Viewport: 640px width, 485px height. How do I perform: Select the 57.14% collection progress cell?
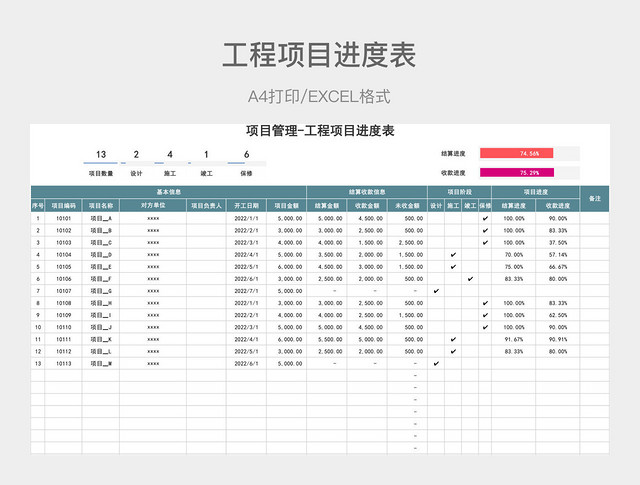click(x=558, y=255)
